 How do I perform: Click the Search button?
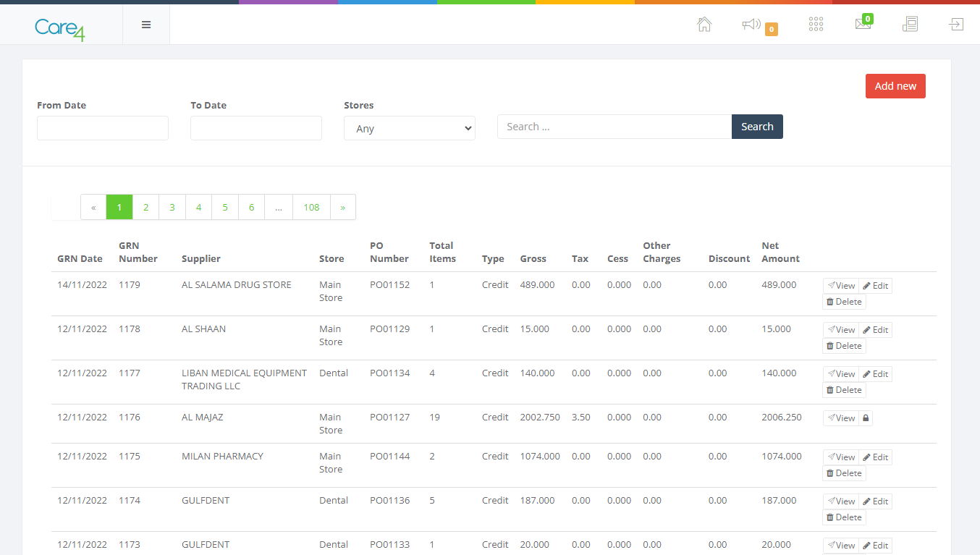(757, 127)
